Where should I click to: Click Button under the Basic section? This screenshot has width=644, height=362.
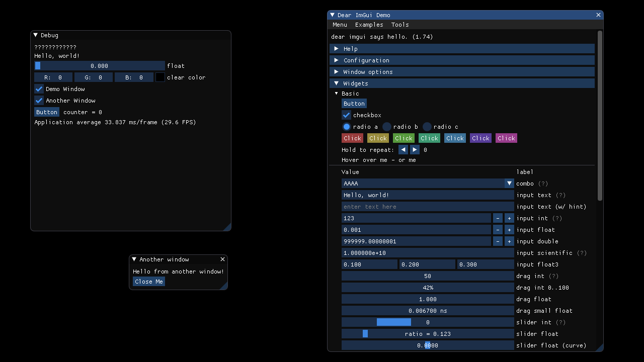click(x=354, y=104)
